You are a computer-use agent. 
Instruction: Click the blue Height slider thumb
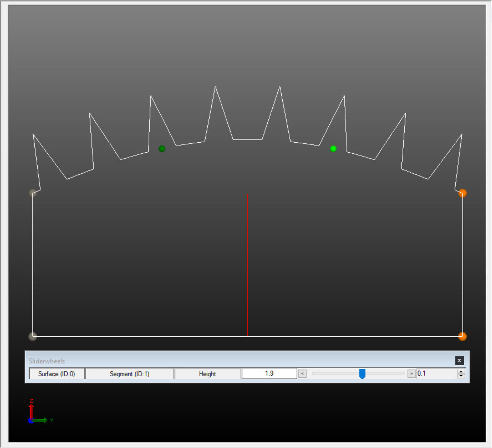click(362, 374)
